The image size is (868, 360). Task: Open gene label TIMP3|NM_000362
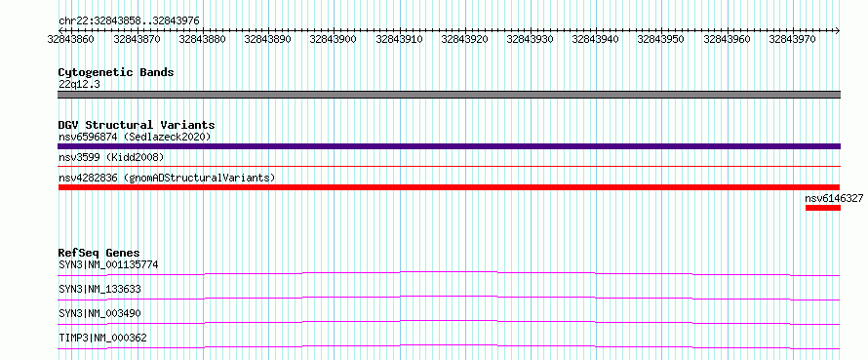[x=102, y=338]
